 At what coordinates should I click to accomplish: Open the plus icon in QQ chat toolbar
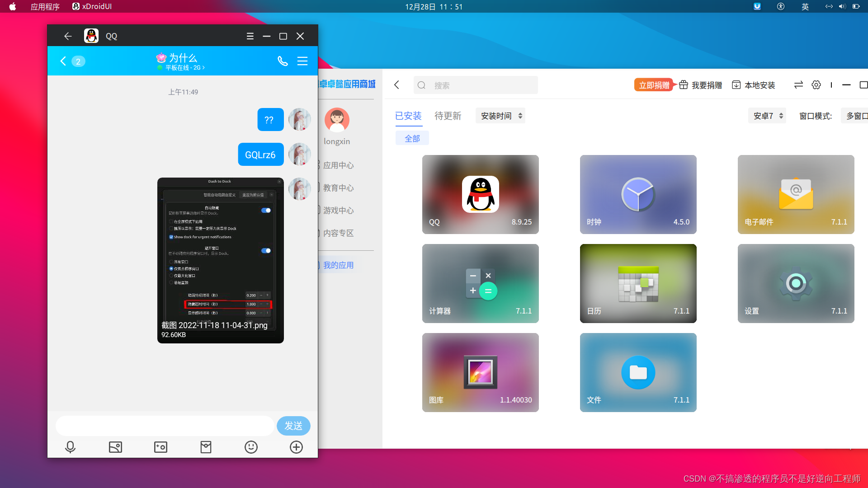296,447
